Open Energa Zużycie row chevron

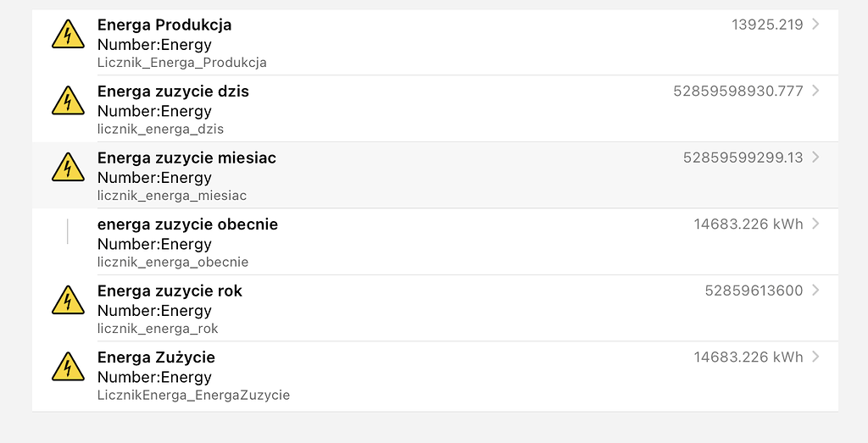815,357
